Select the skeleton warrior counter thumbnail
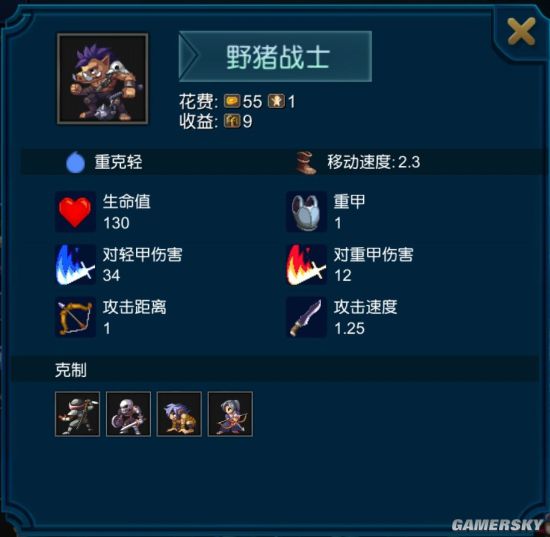The image size is (550, 537). pyautogui.click(x=128, y=414)
